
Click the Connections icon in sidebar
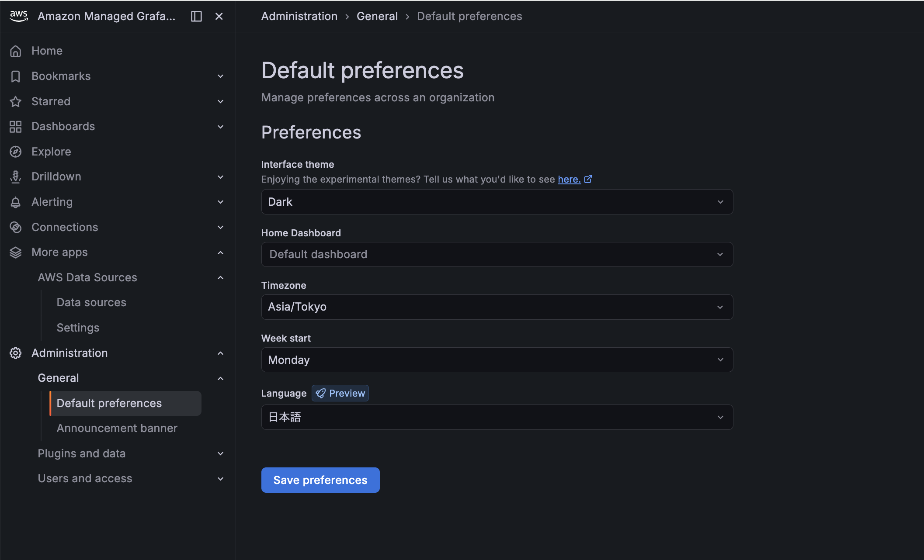point(16,227)
